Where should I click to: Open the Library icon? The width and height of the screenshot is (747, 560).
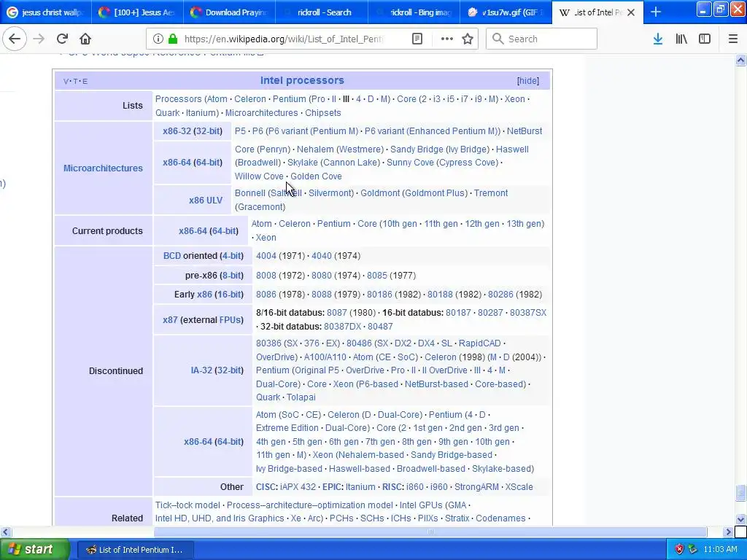[681, 39]
